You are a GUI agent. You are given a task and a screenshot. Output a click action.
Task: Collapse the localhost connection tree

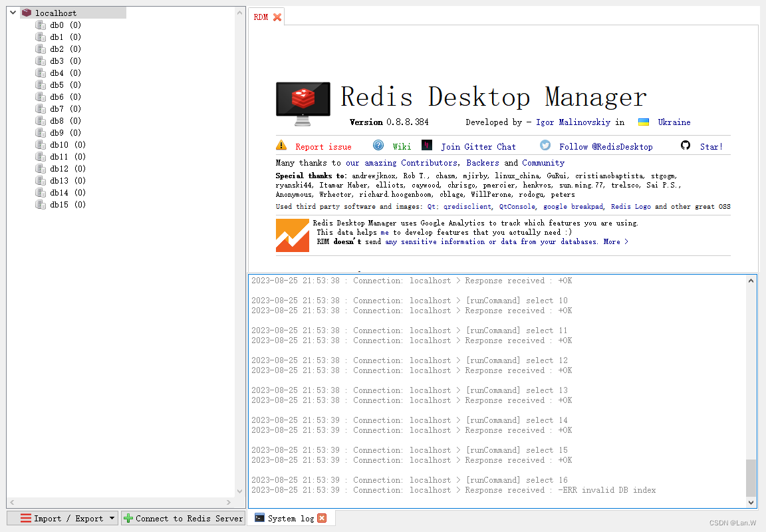click(13, 13)
